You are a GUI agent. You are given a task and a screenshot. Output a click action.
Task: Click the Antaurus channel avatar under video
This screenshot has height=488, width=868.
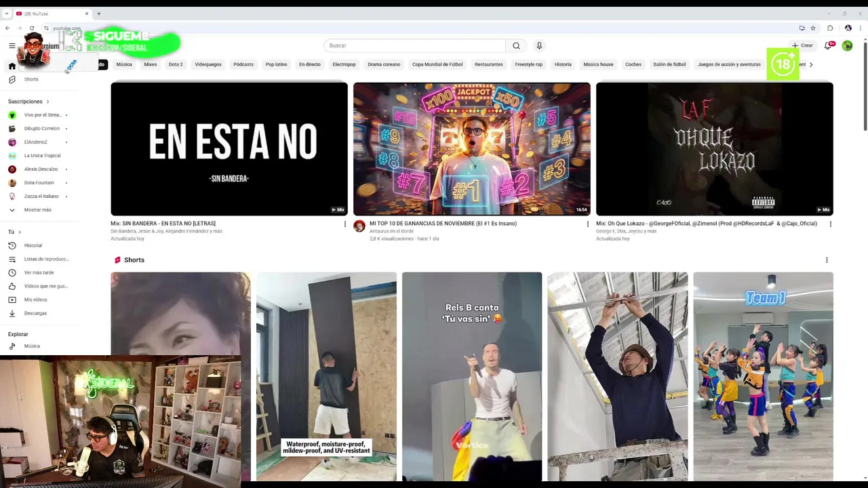click(359, 226)
